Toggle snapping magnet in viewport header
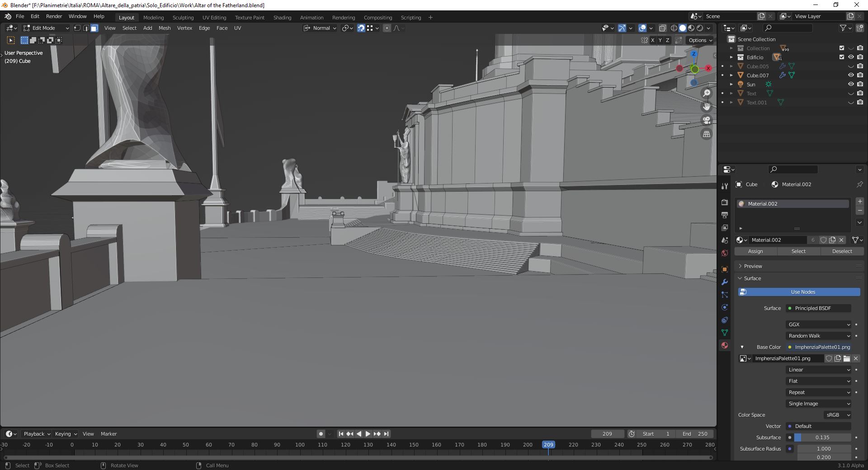 (361, 28)
